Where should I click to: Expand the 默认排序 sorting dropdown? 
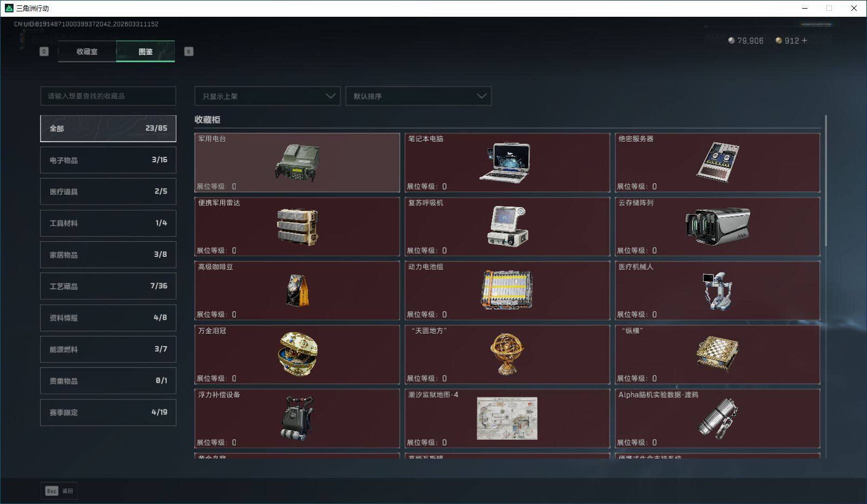(x=418, y=96)
